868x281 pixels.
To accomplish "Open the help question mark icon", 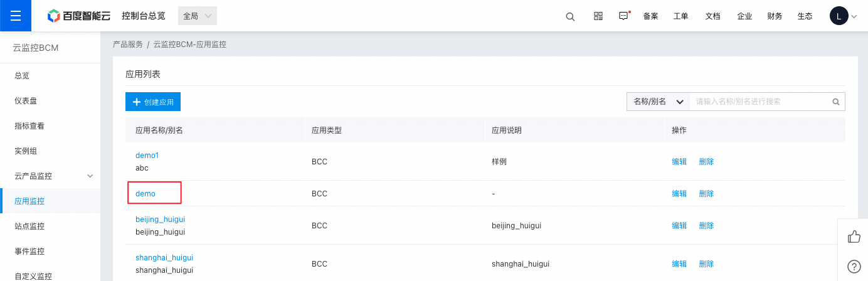I will (x=853, y=267).
